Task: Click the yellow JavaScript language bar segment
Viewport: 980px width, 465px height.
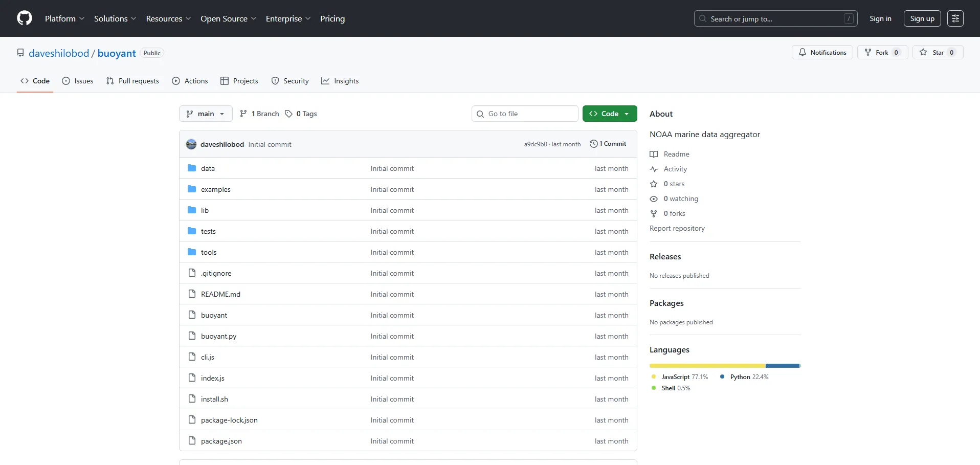Action: (x=707, y=366)
